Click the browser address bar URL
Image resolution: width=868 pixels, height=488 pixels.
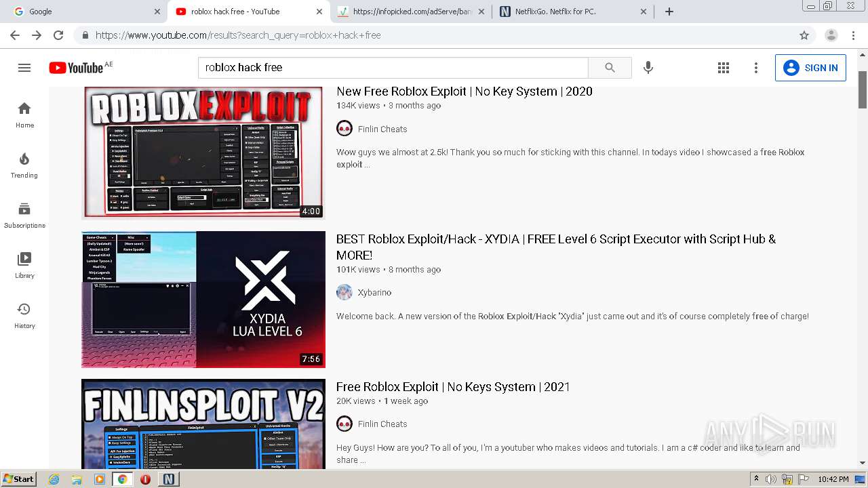tap(238, 35)
